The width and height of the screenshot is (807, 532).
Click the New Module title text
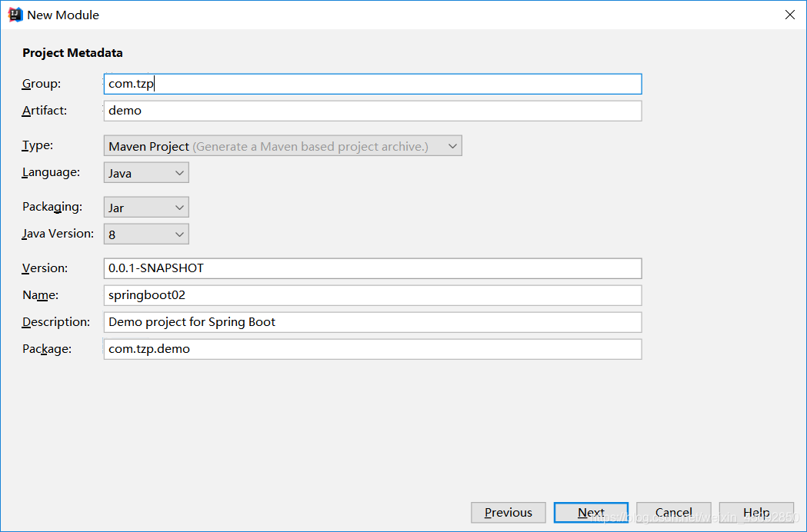coord(63,15)
